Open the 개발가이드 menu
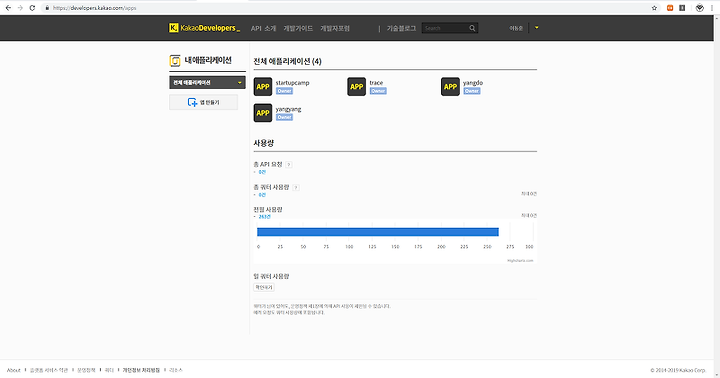 click(298, 28)
